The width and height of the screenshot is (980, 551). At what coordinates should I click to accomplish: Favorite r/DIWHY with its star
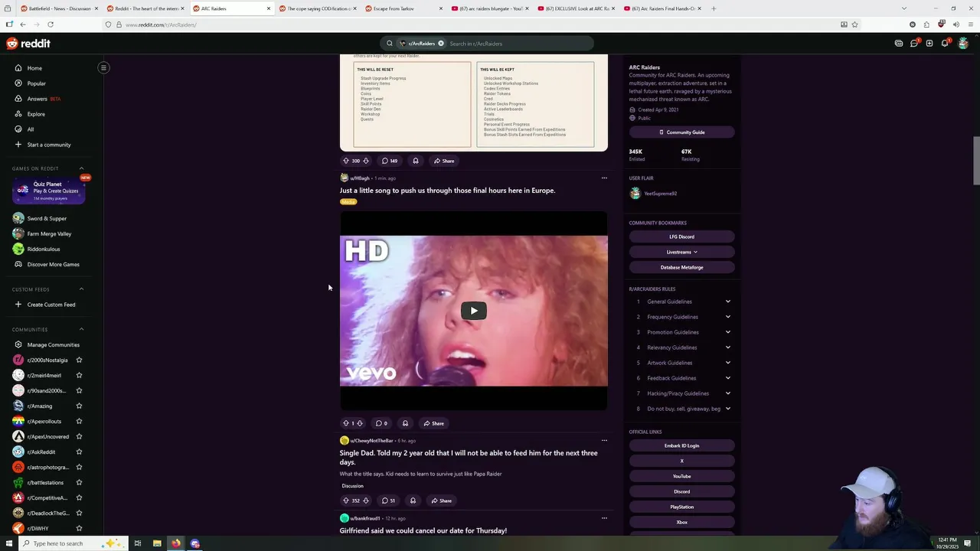click(x=79, y=528)
